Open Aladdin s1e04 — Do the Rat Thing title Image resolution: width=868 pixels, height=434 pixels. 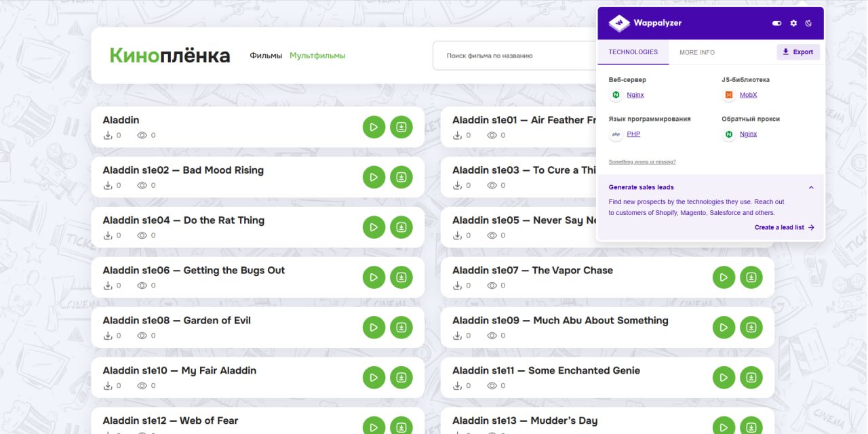184,220
